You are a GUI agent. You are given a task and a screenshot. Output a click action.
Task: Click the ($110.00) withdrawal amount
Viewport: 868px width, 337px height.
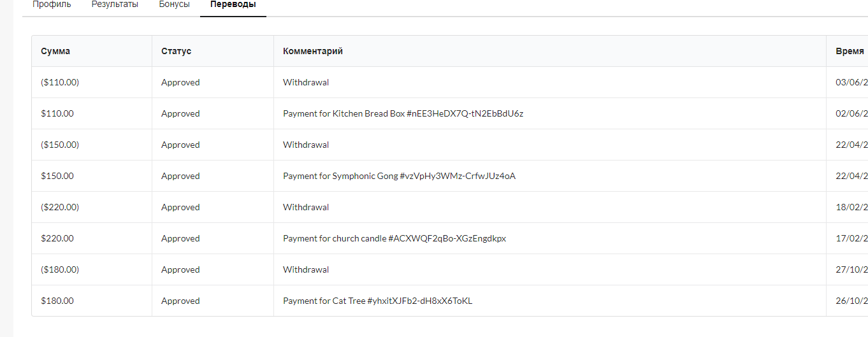(60, 82)
